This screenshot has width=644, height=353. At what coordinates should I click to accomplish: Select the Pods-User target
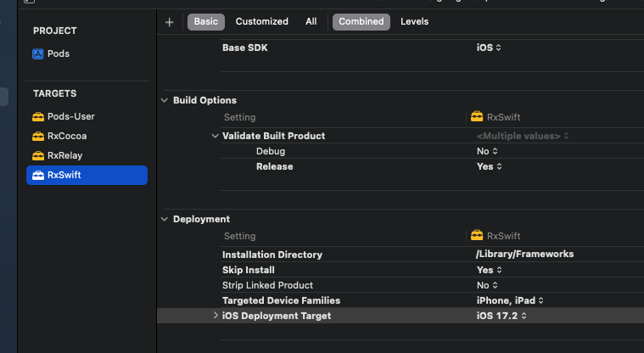coord(87,117)
